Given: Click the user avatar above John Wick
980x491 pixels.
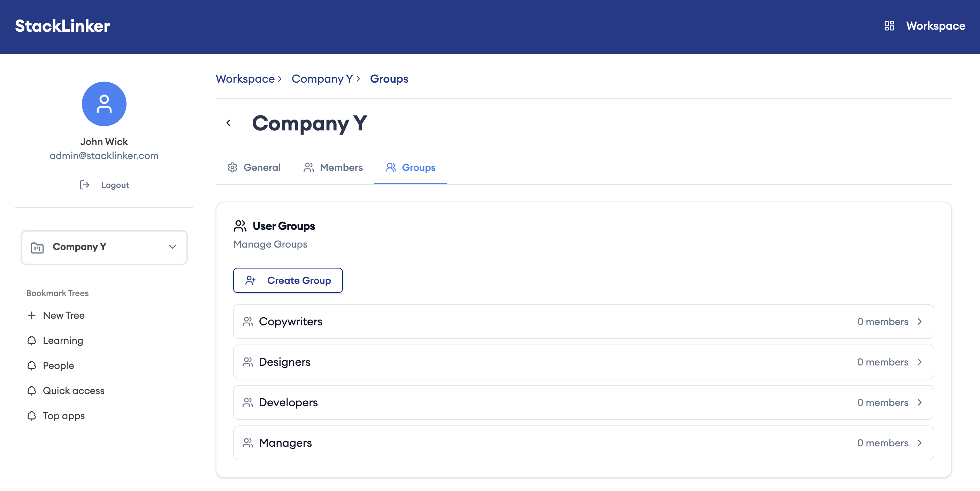Looking at the screenshot, I should tap(104, 104).
